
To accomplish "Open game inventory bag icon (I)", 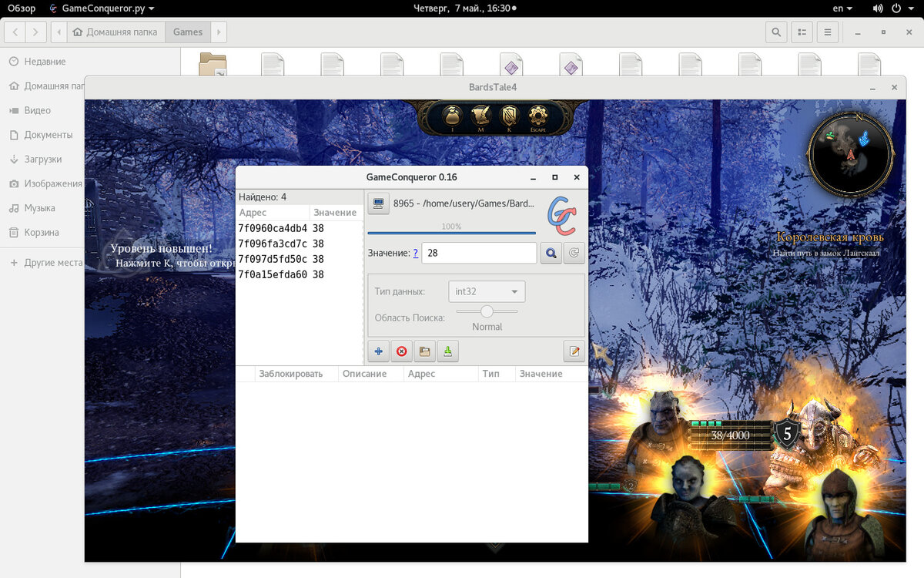I will (x=453, y=116).
